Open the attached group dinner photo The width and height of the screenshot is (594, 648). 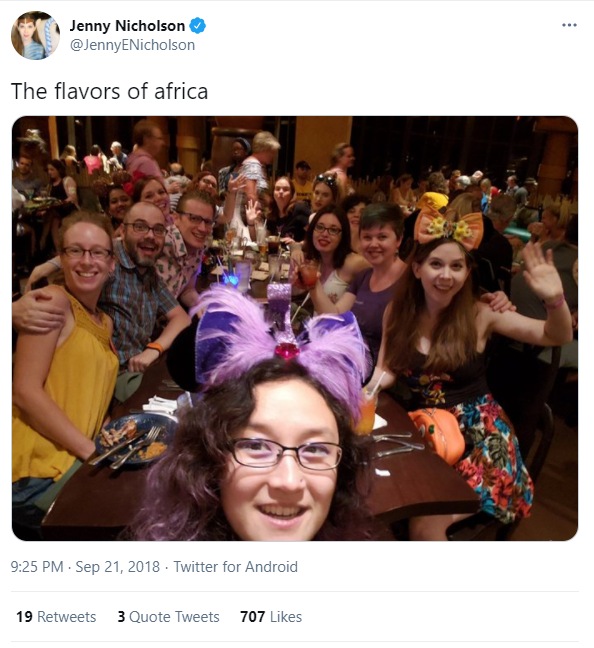tap(295, 328)
